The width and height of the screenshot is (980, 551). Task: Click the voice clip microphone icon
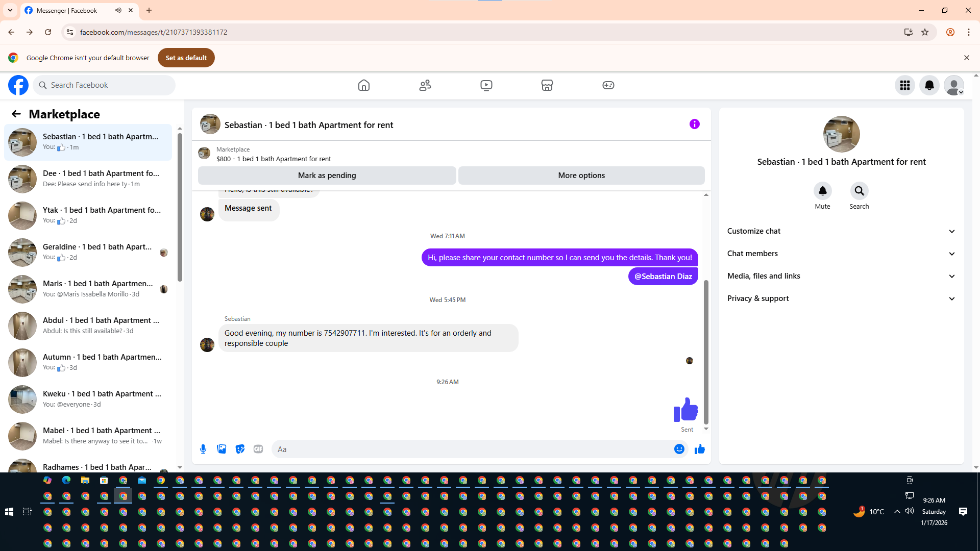(x=203, y=449)
